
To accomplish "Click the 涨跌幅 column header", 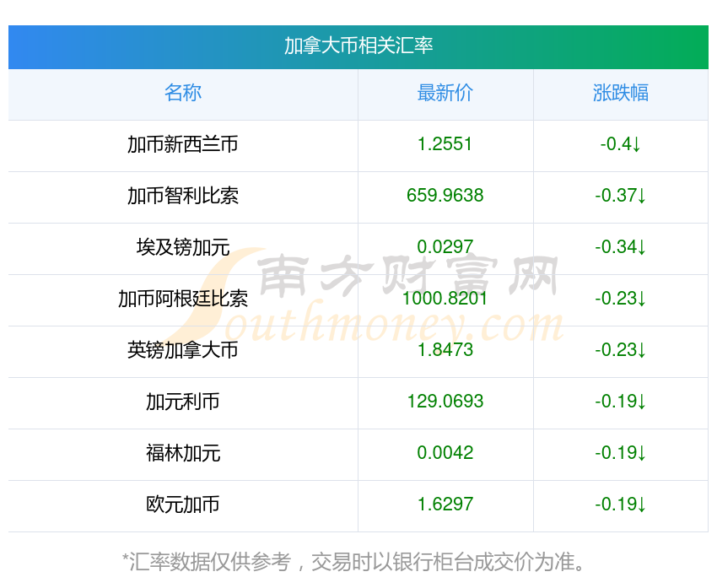I will tap(620, 93).
